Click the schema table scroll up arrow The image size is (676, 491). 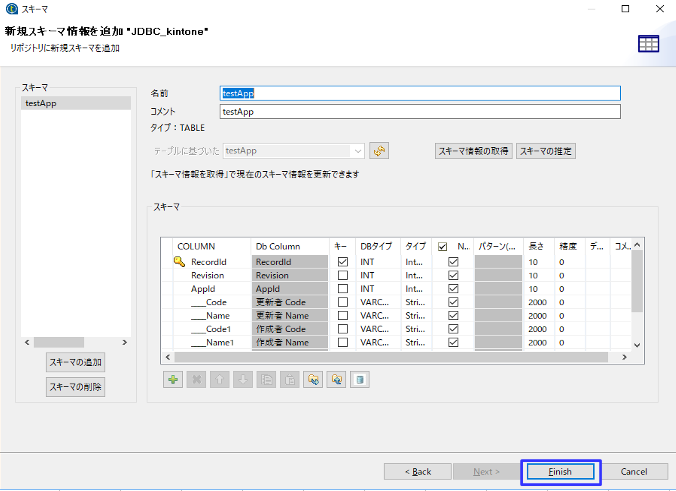point(637,245)
